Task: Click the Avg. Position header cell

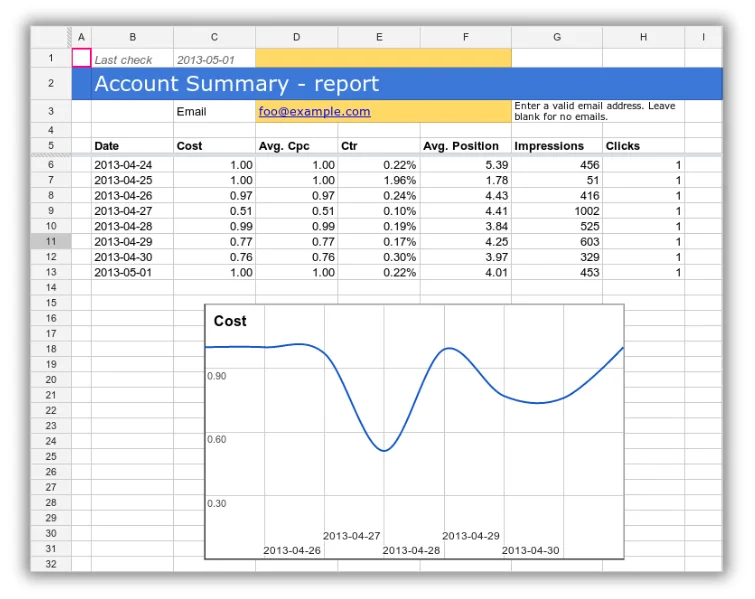Action: tap(461, 146)
